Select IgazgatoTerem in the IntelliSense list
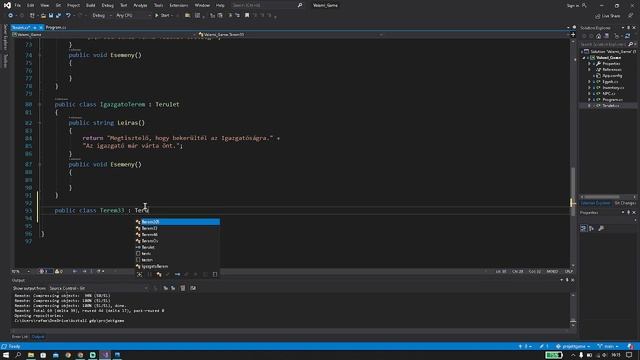Image resolution: width=640 pixels, height=360 pixels. (178, 266)
